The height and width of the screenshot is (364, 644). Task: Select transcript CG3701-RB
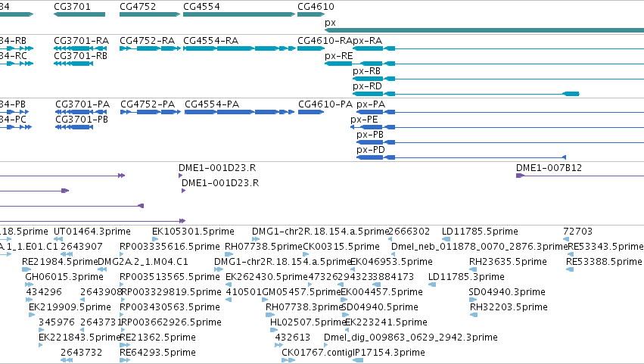(x=80, y=56)
